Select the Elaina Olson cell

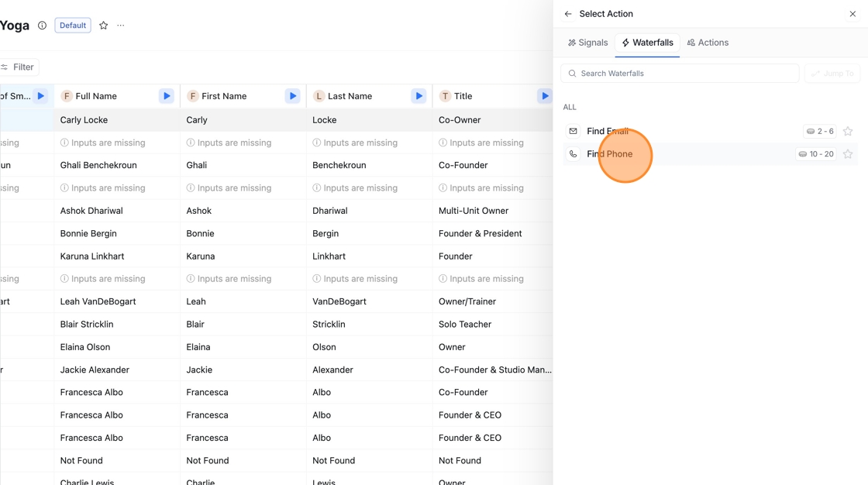(117, 346)
